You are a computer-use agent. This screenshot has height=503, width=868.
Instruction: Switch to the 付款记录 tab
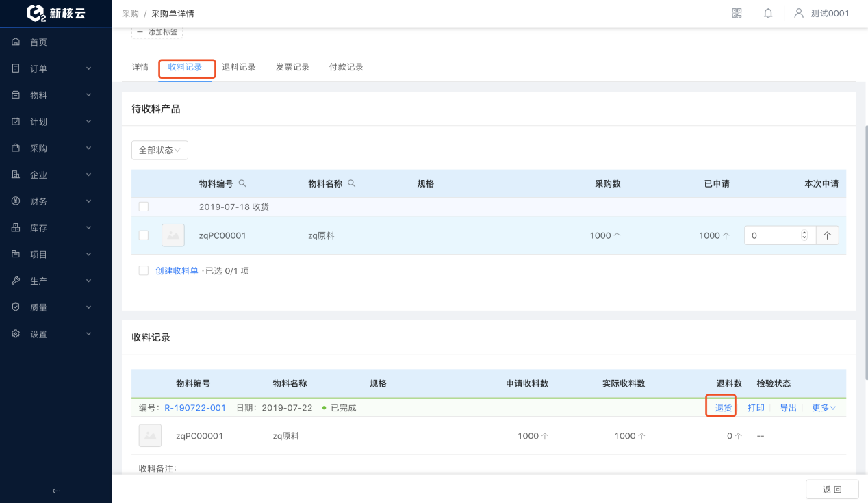click(346, 67)
